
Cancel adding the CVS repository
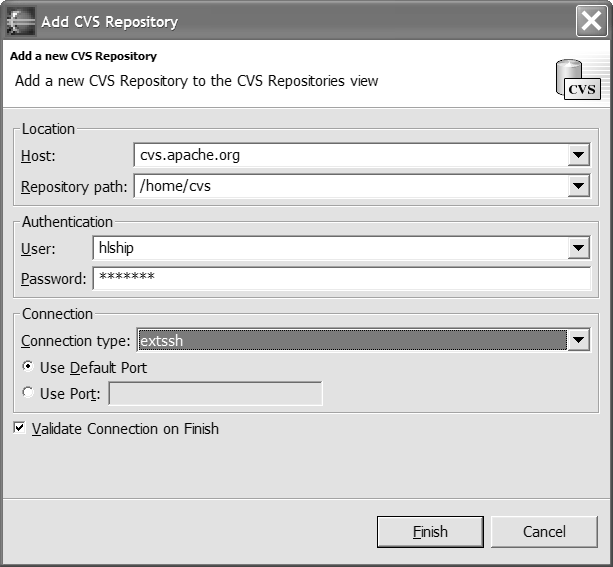pos(544,532)
